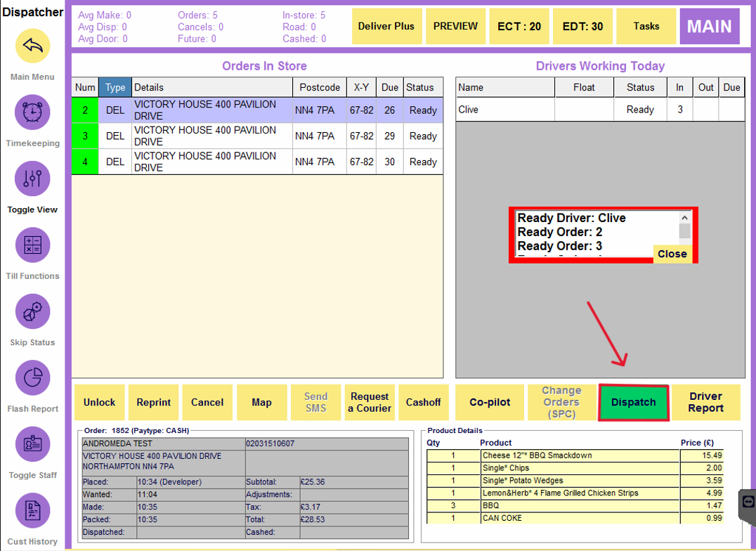The width and height of the screenshot is (756, 551).
Task: Click the Float column header
Action: point(584,87)
